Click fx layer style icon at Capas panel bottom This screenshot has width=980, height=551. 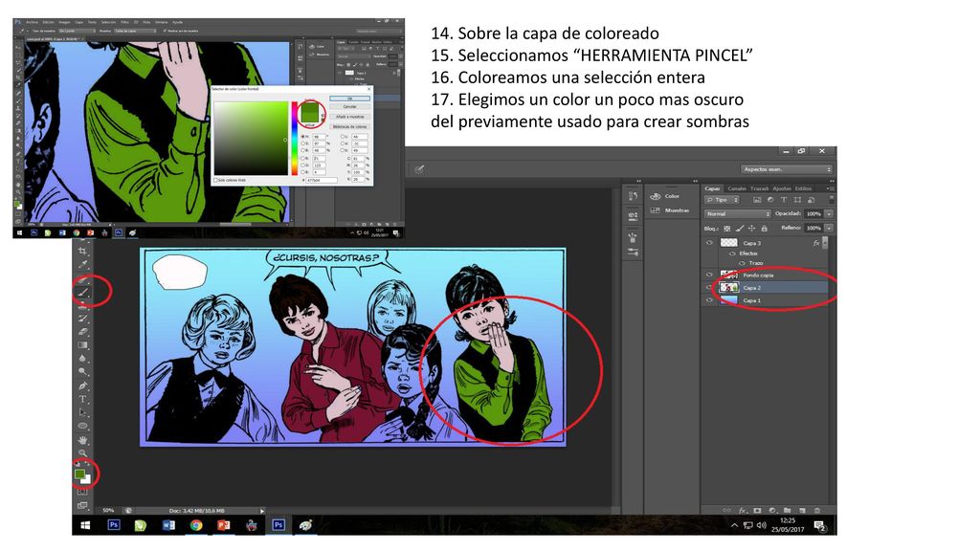coord(743,511)
